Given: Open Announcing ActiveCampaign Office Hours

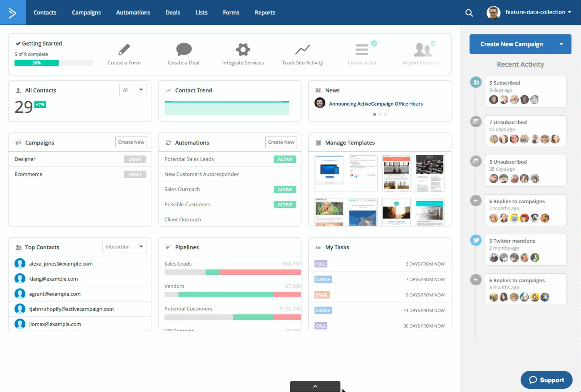Looking at the screenshot, I should pos(376,103).
